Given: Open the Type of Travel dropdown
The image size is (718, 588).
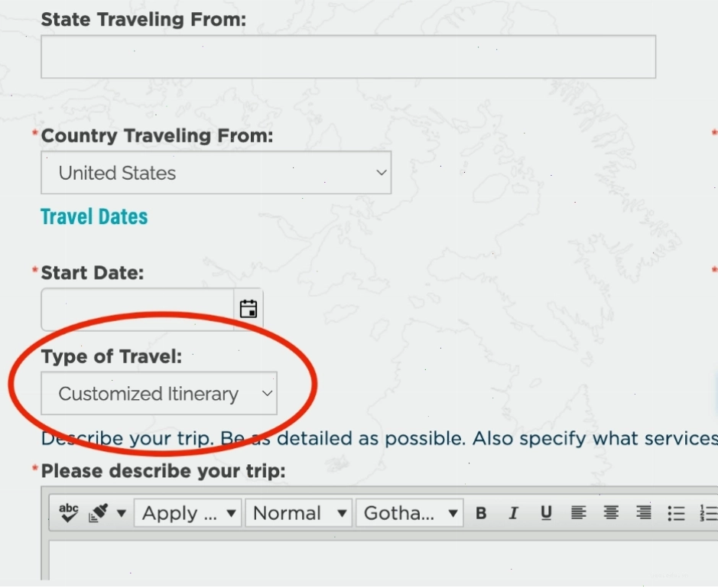Looking at the screenshot, I should click(159, 394).
